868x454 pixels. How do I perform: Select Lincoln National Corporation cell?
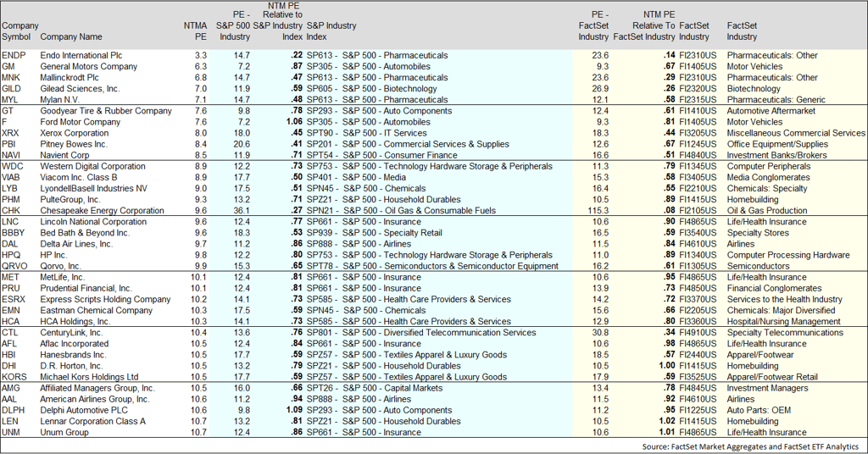point(93,221)
